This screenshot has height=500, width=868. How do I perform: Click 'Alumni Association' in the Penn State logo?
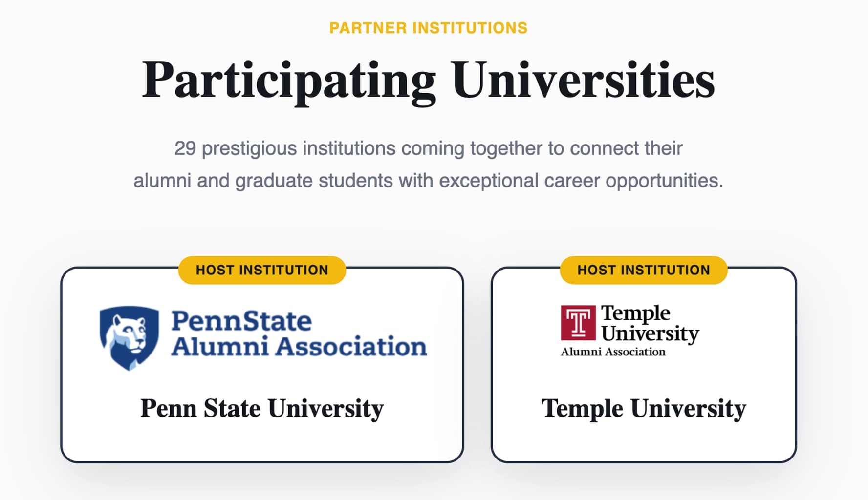(x=299, y=347)
